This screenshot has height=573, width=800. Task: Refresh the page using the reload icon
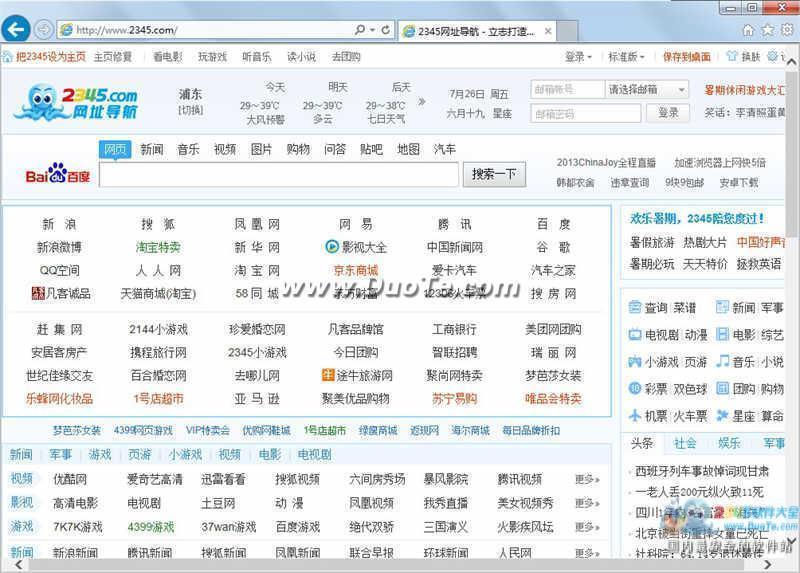(386, 30)
